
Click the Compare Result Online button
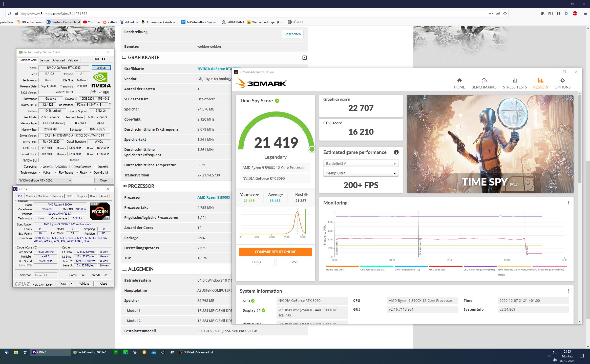[275, 252]
